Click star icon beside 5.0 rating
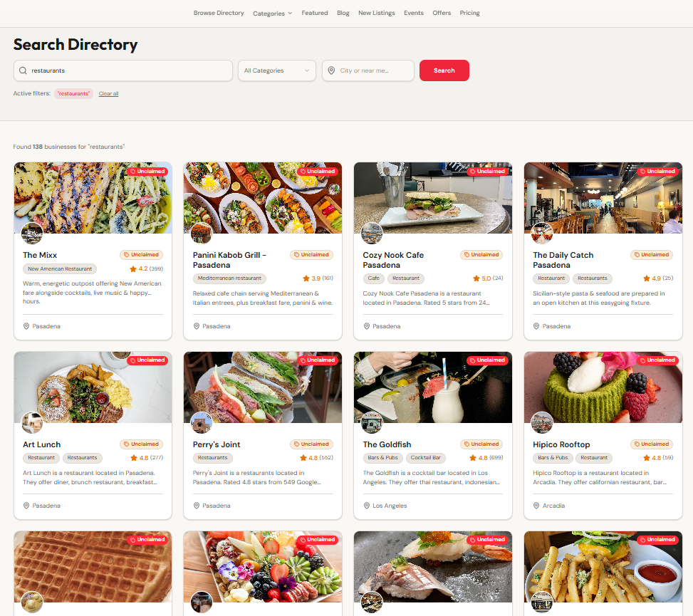Image resolution: width=693 pixels, height=616 pixels. tap(476, 278)
